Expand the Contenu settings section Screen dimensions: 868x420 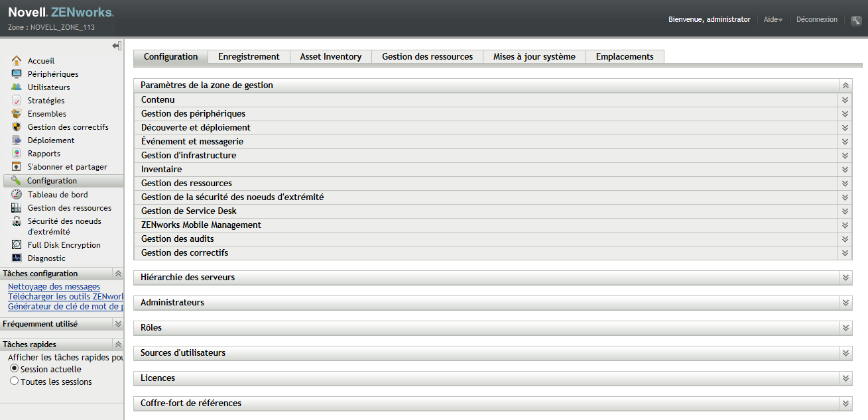coord(845,100)
